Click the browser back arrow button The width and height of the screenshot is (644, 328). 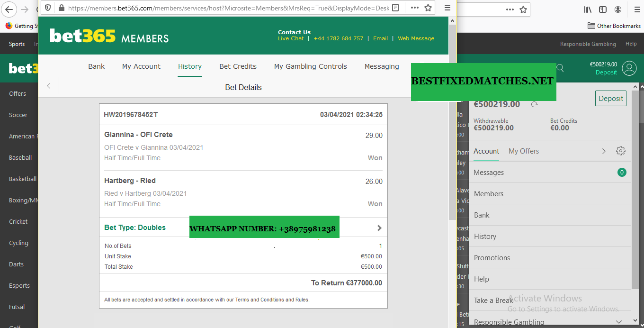9,9
